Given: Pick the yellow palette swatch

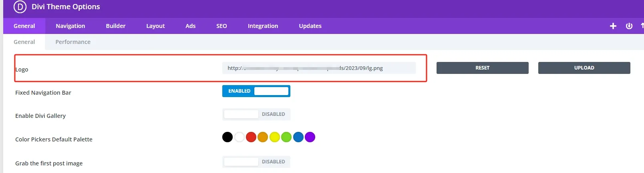Looking at the screenshot, I should coord(275,137).
